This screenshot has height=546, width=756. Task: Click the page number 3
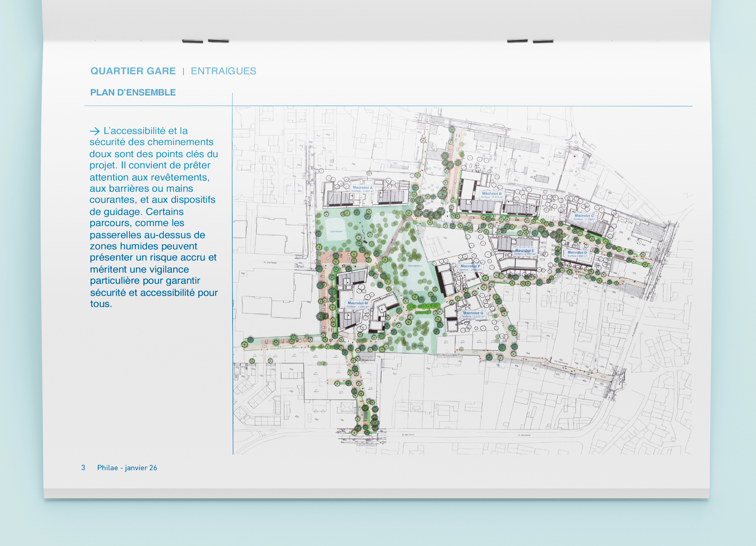point(83,468)
